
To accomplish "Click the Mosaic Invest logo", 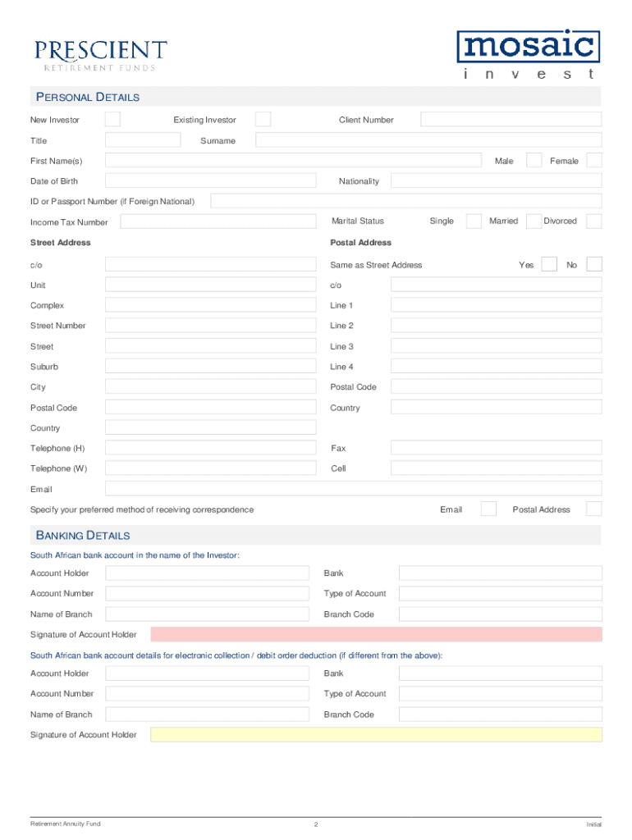I will click(x=528, y=54).
